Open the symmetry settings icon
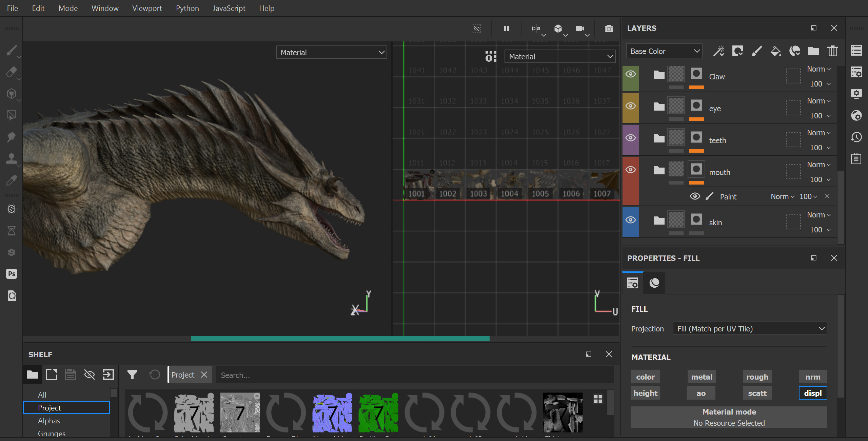 pyautogui.click(x=536, y=28)
